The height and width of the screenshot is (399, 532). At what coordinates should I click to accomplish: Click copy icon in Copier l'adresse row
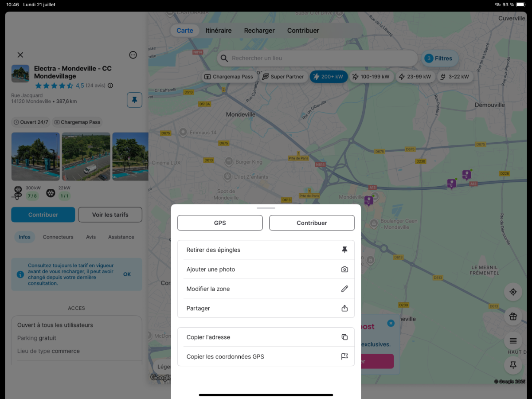click(344, 337)
